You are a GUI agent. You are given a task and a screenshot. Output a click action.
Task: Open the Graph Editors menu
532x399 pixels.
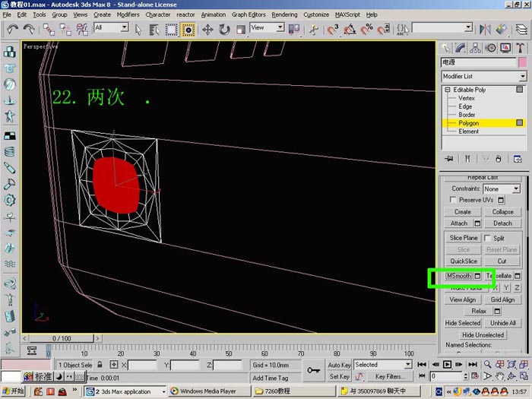pos(249,14)
